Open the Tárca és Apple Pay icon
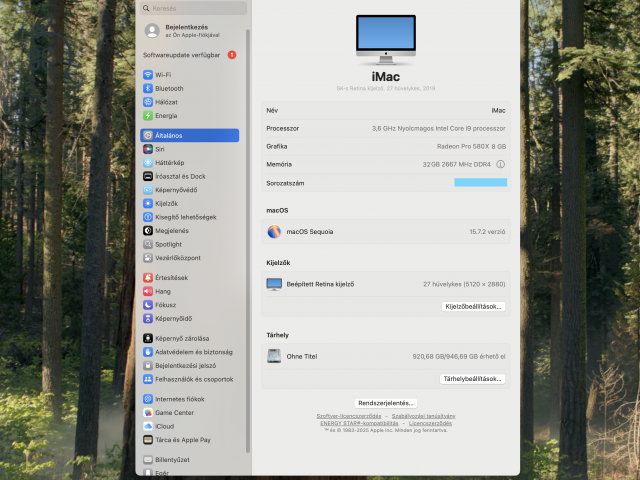This screenshot has height=480, width=640. coord(148,440)
